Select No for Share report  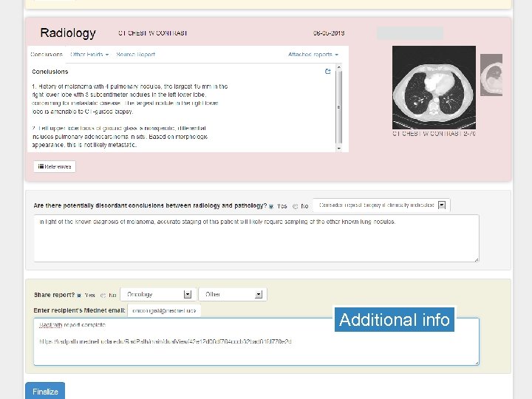click(x=103, y=295)
